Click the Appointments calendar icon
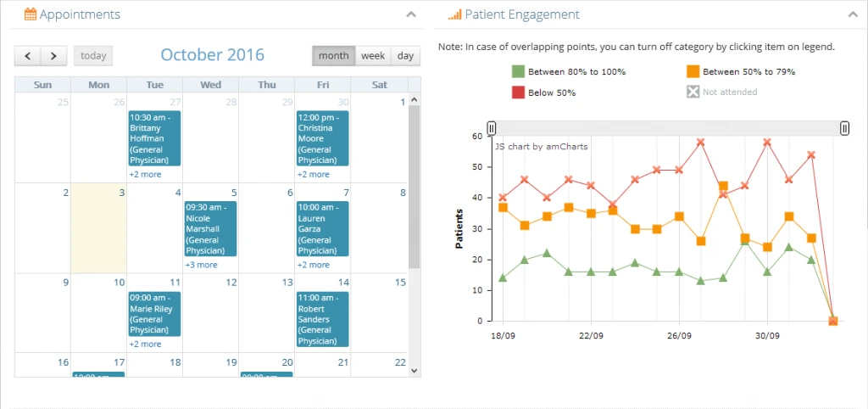Viewport: 868px width, 409px height. tap(31, 14)
